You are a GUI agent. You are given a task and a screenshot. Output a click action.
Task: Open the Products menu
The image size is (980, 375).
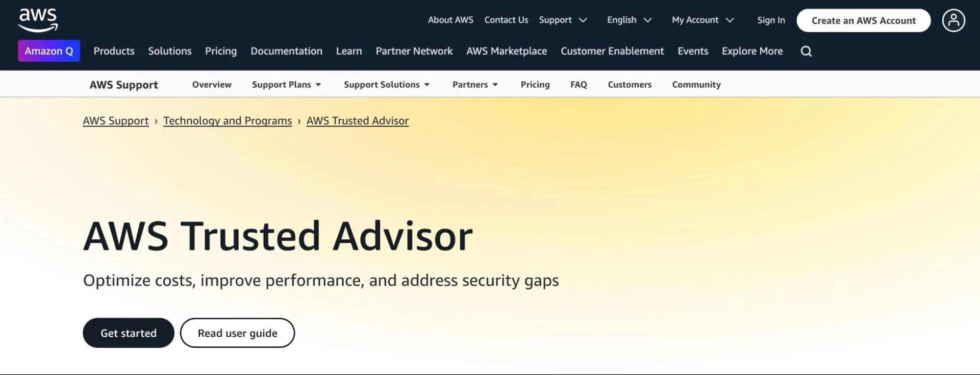click(x=114, y=51)
